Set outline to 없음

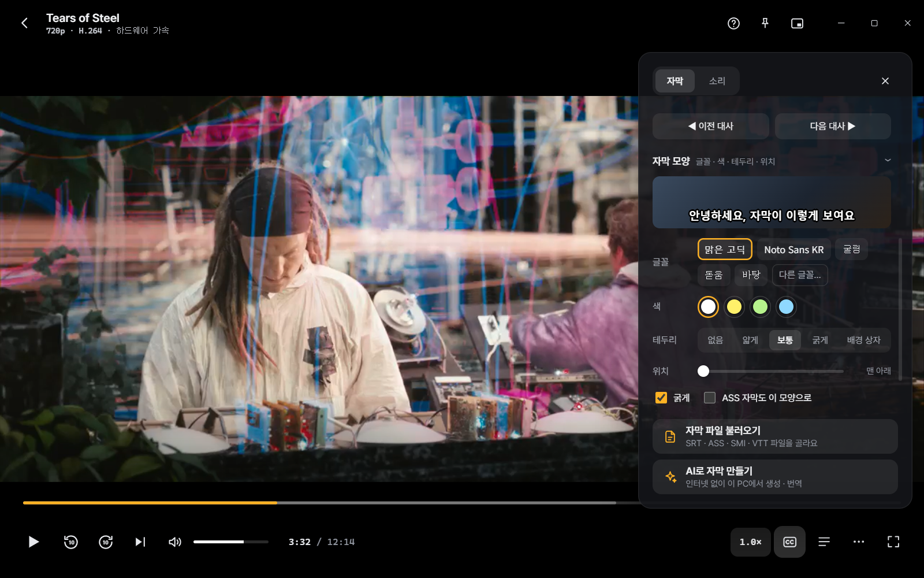pyautogui.click(x=716, y=340)
